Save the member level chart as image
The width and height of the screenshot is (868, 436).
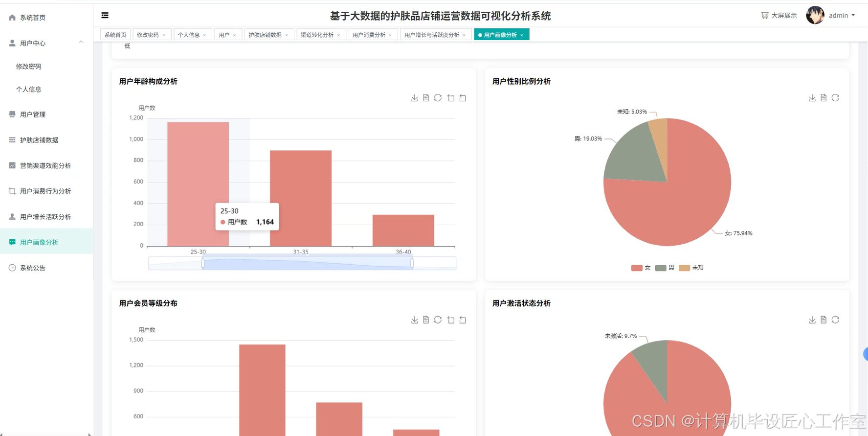click(x=415, y=320)
